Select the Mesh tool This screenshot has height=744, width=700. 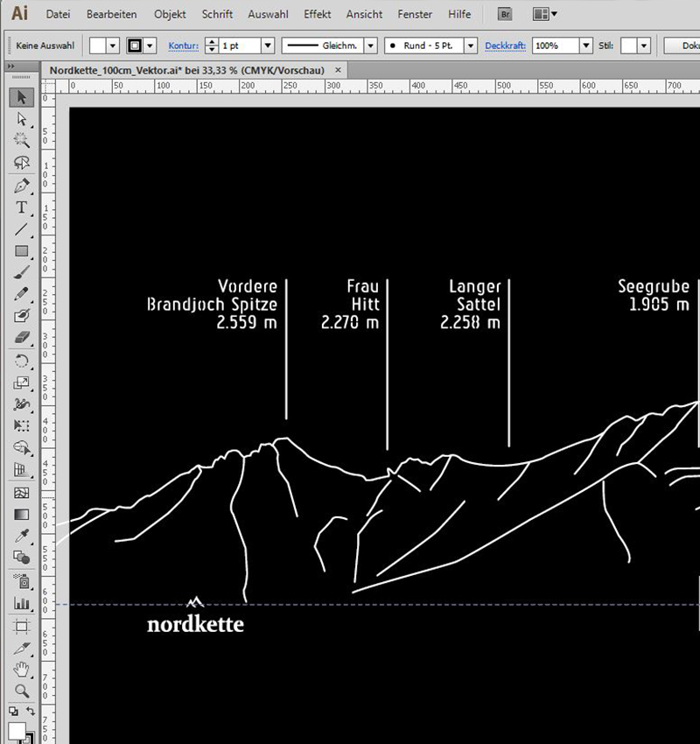21,493
